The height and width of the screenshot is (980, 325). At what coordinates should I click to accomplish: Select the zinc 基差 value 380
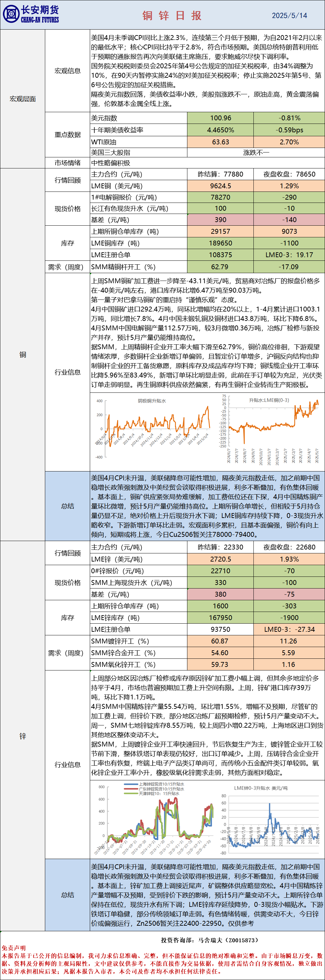tap(220, 594)
